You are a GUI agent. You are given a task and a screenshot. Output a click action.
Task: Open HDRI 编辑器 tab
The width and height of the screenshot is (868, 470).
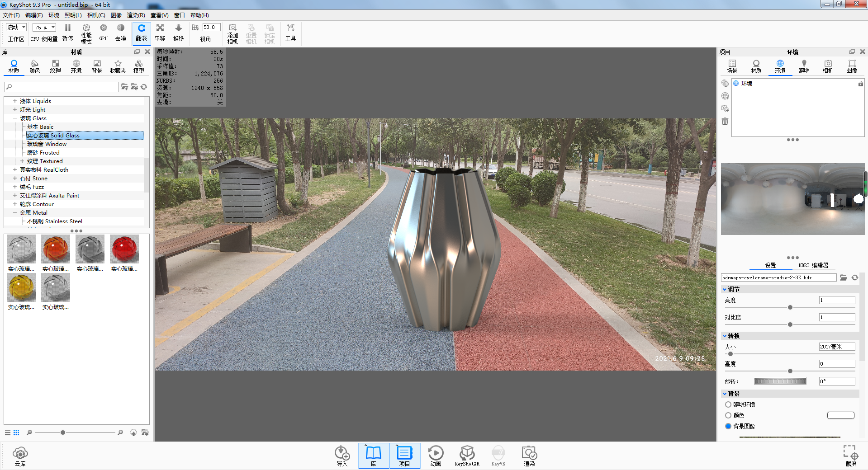(813, 265)
